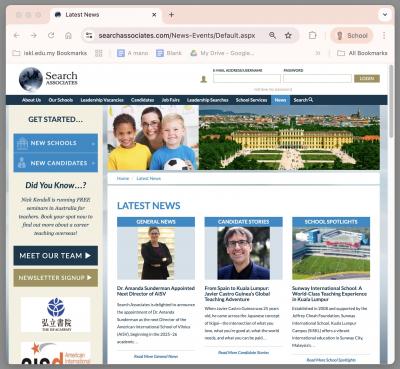Click the Latest News breadcrumb link
This screenshot has height=369, width=400.
coord(149,178)
